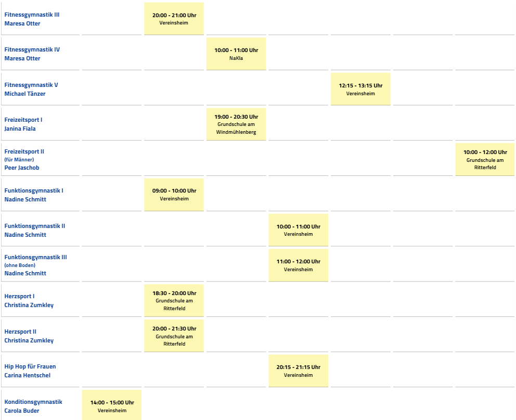Open the Funktionsgymnastik I course link

pos(34,190)
